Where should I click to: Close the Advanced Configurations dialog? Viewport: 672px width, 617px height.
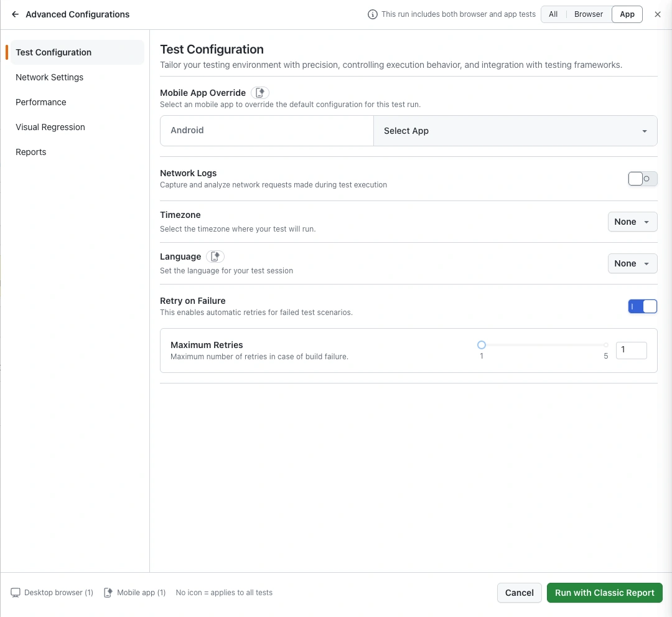point(658,14)
